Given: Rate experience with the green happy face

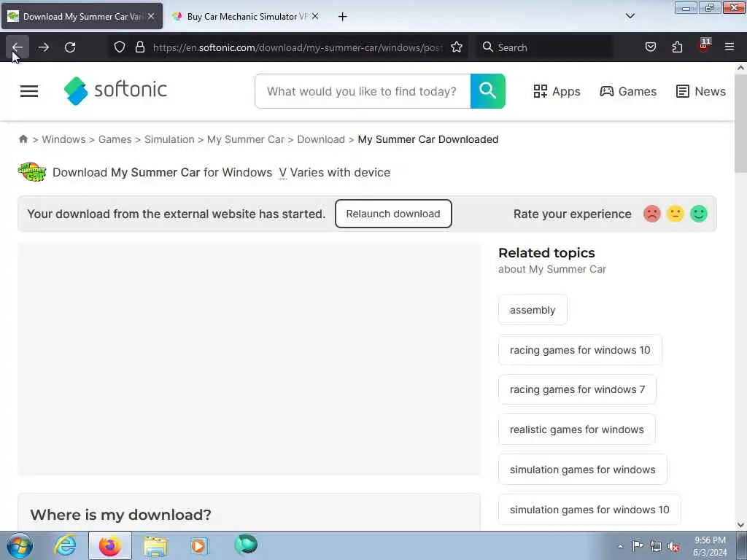Looking at the screenshot, I should click(699, 214).
